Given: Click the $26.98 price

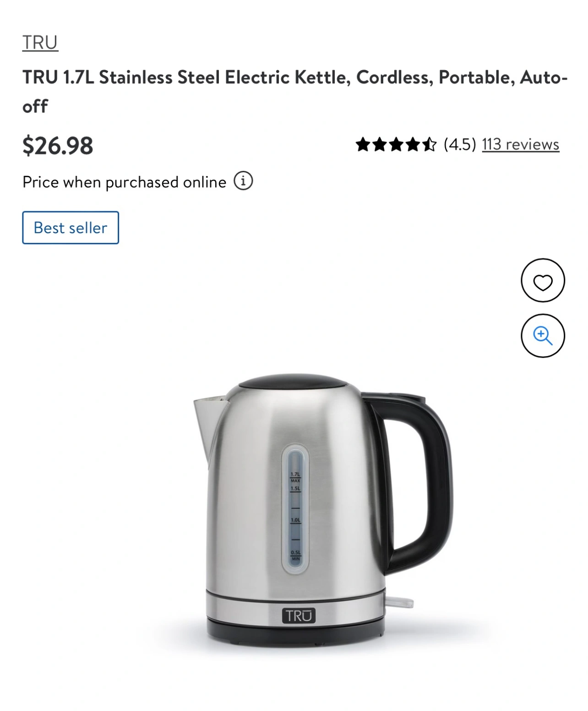Looking at the screenshot, I should tap(58, 145).
